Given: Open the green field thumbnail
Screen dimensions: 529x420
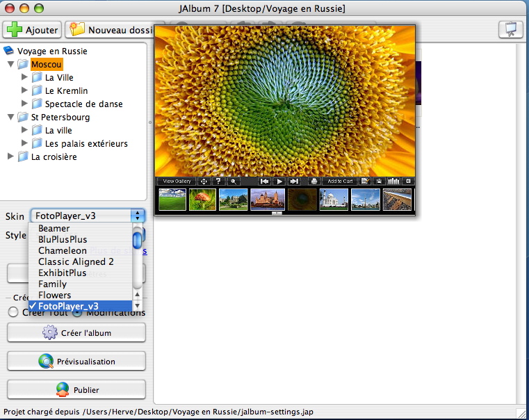Looking at the screenshot, I should [x=172, y=200].
